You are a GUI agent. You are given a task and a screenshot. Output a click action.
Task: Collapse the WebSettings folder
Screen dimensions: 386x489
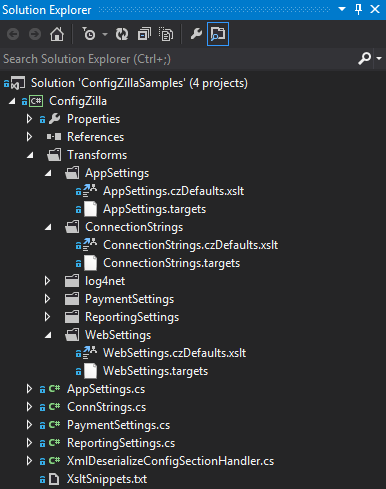click(x=48, y=335)
